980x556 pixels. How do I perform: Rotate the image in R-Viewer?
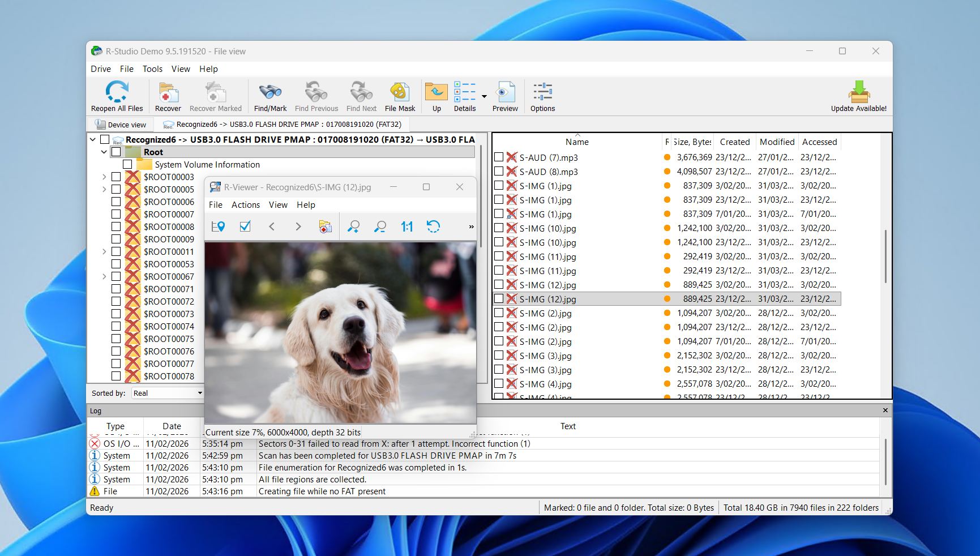434,226
